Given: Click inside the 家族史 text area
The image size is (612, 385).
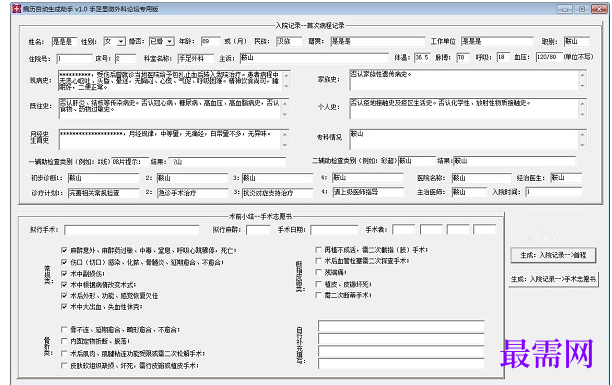Looking at the screenshot, I should pos(464,80).
